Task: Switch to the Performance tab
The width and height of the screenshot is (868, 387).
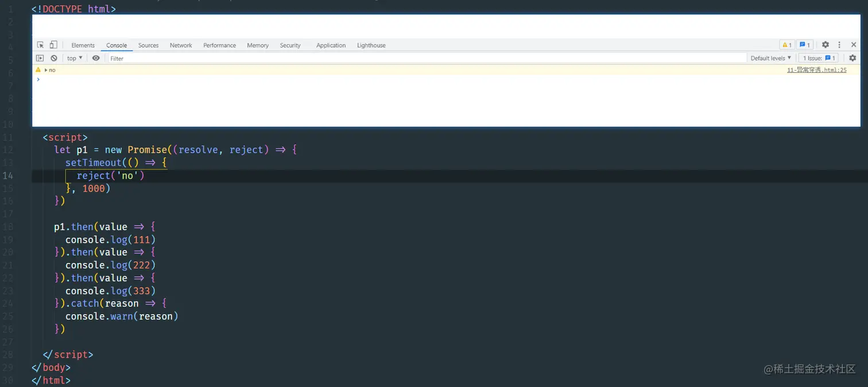Action: point(219,45)
